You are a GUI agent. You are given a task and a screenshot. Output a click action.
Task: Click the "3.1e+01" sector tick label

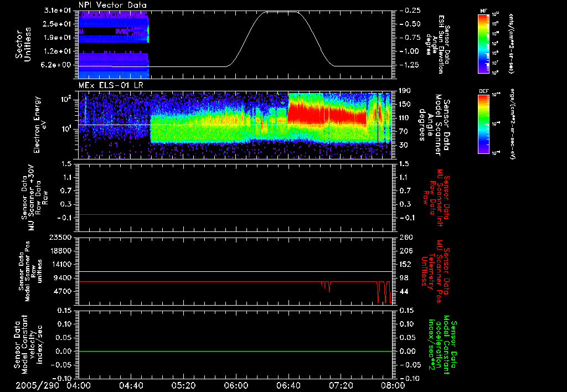pos(59,10)
